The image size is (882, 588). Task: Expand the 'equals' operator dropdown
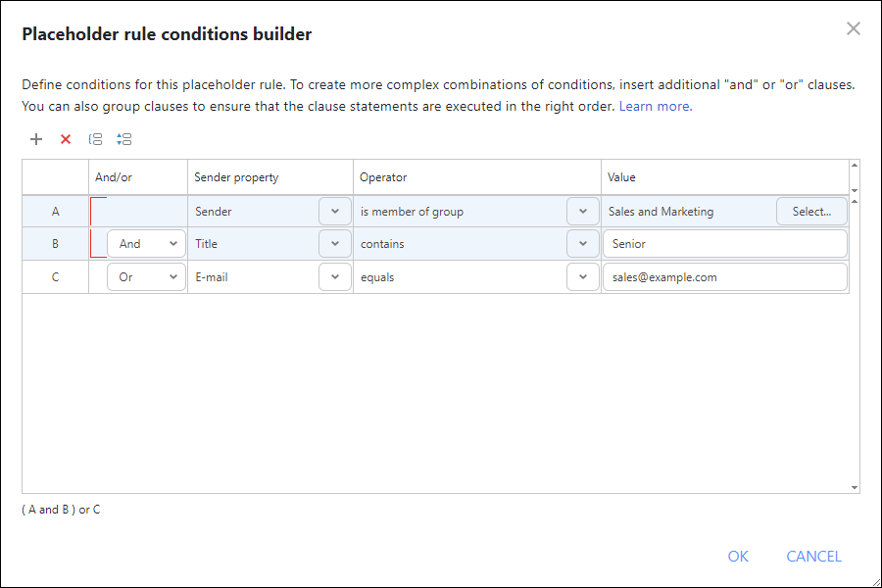pyautogui.click(x=582, y=276)
